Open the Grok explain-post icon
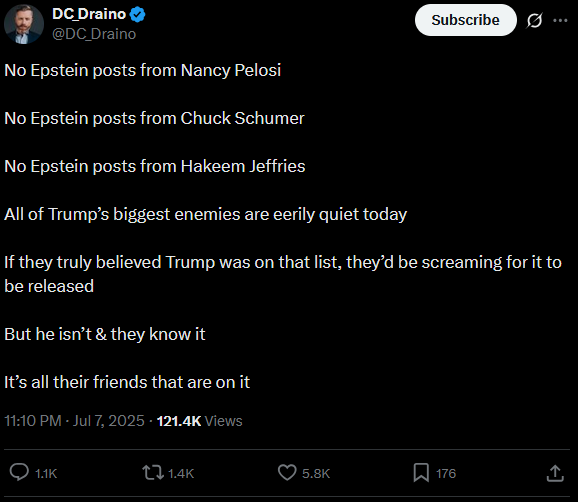 534,20
